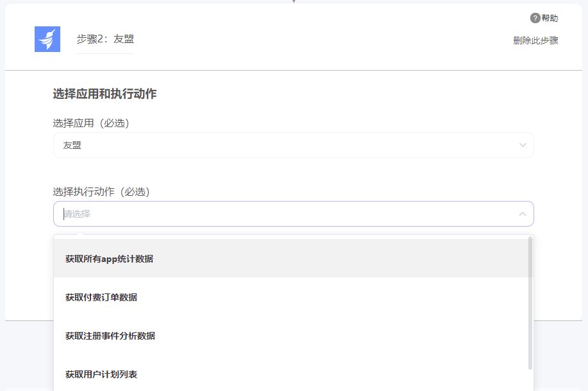Click the 选择应用（必选） label
Viewport: 588px width, 391px height.
[x=91, y=123]
